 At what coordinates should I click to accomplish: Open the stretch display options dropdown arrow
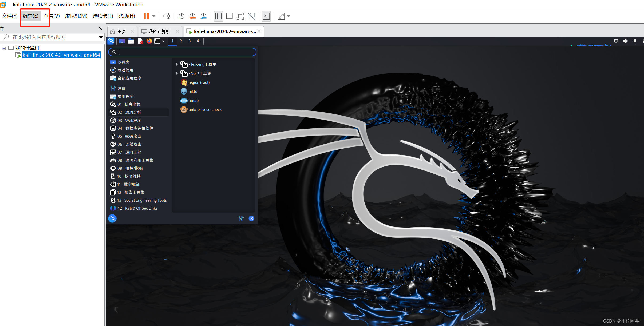[x=289, y=16]
